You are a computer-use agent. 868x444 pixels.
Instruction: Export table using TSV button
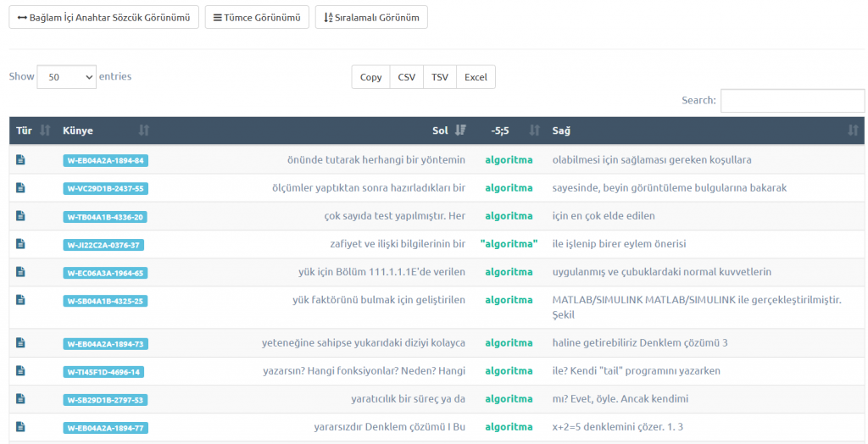(439, 77)
